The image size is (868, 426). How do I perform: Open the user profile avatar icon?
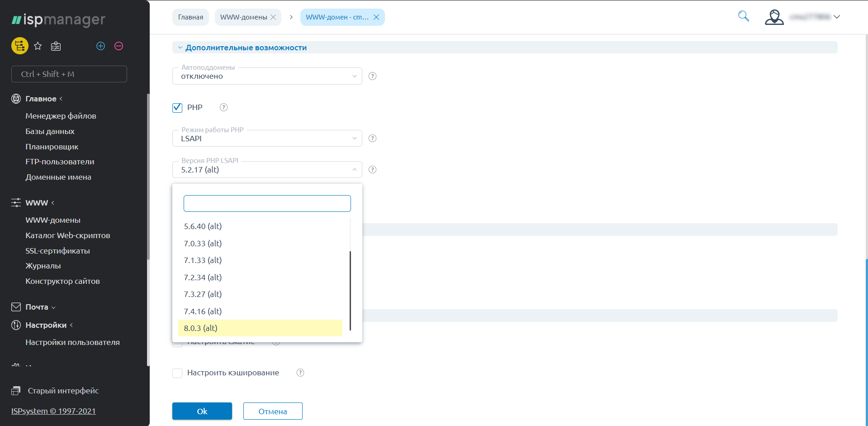click(x=774, y=17)
